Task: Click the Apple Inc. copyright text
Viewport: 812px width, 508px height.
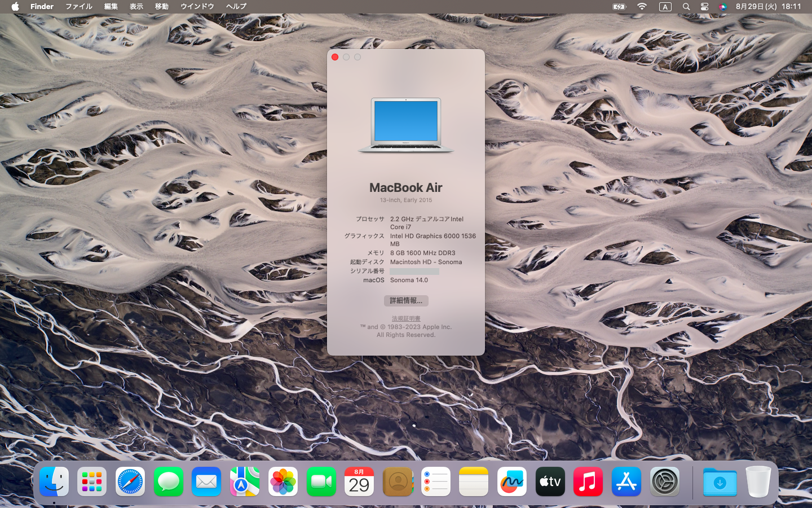Action: coord(406,331)
